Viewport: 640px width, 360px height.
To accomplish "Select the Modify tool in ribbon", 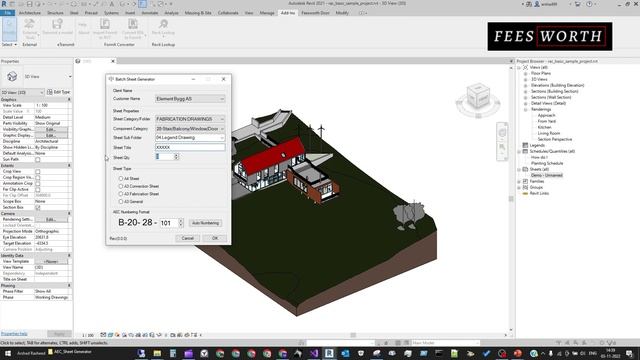I will click(9, 29).
